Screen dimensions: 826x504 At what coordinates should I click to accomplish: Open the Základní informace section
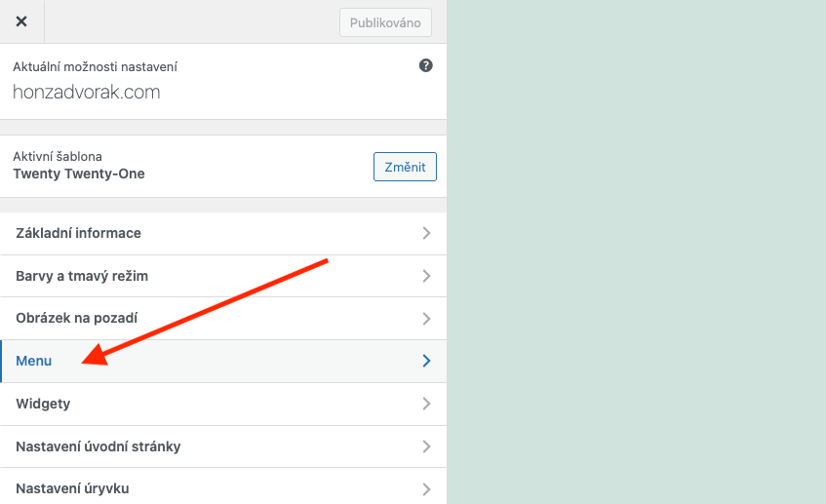pyautogui.click(x=223, y=233)
